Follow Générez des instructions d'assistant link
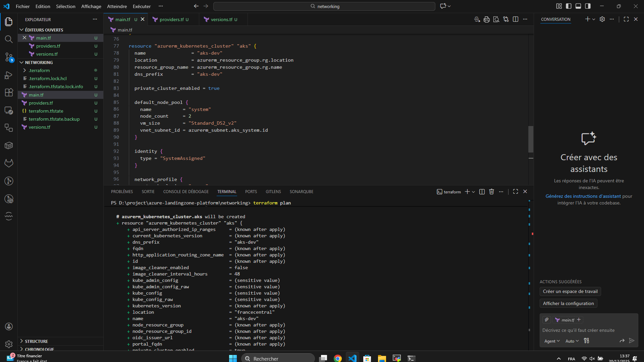Screen dimensions: 644x362 pyautogui.click(x=583, y=196)
